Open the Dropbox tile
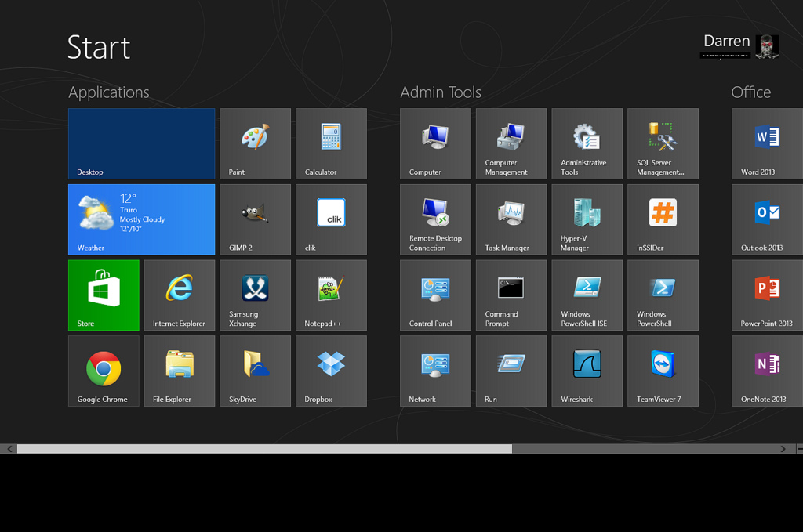This screenshot has width=803, height=532. pos(331,371)
